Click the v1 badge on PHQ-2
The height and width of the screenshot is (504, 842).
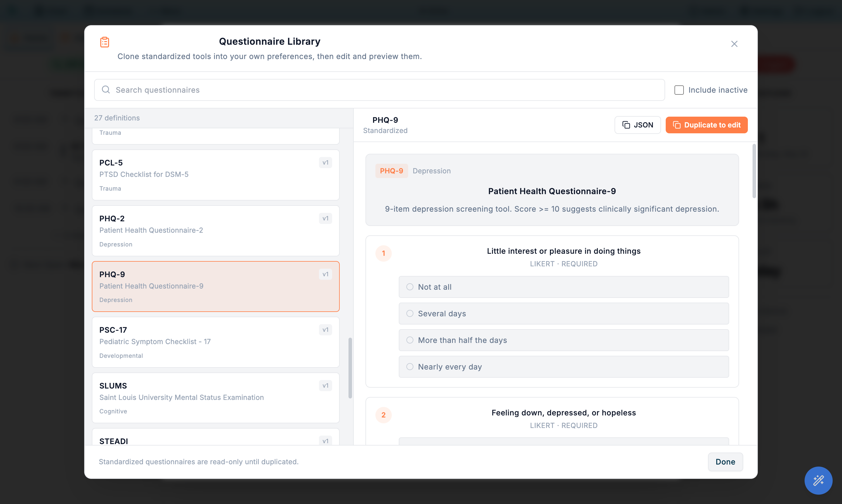(x=325, y=218)
